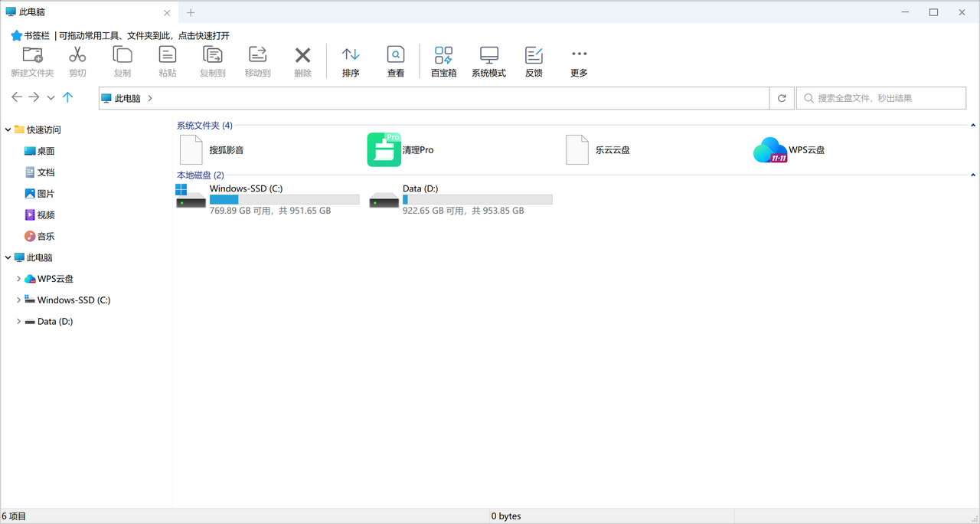This screenshot has height=524, width=980.
Task: Expand the WPS云盘 tree node
Action: (18, 278)
